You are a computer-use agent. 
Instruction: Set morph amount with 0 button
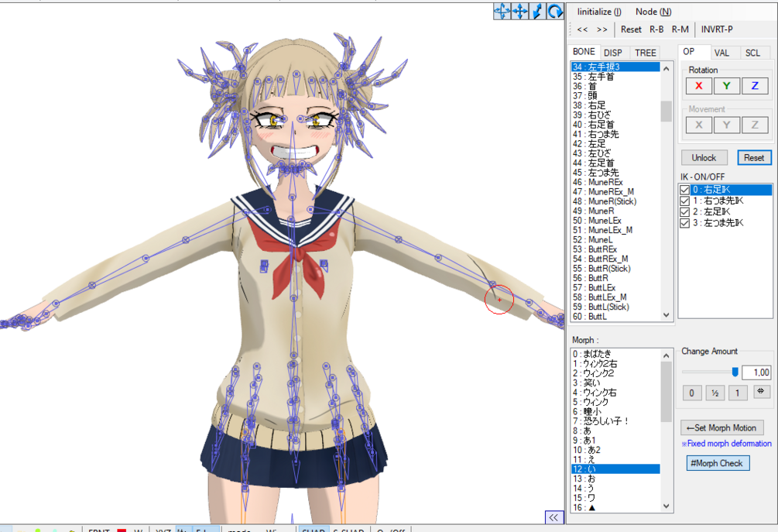[x=691, y=393]
